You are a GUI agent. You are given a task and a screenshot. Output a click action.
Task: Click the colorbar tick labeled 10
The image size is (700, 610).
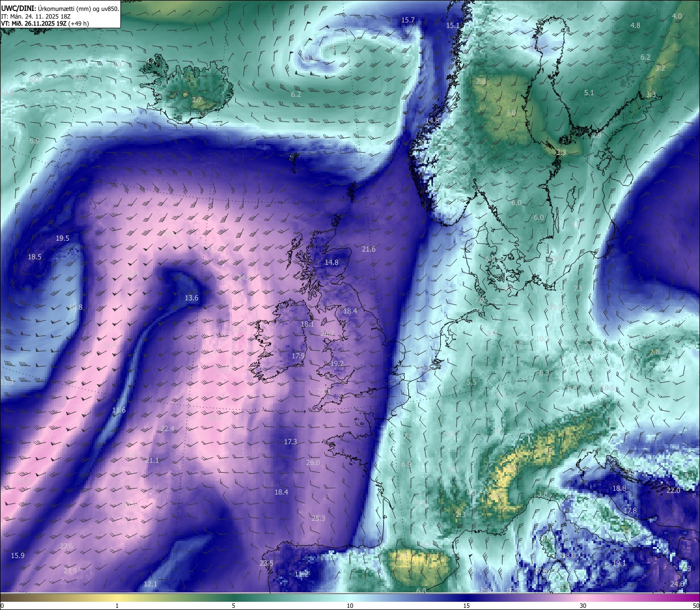point(350,606)
